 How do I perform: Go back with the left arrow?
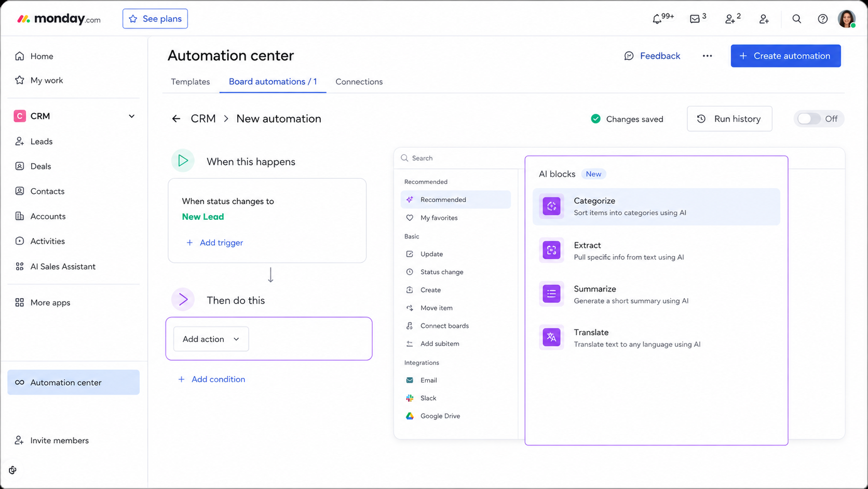point(176,119)
